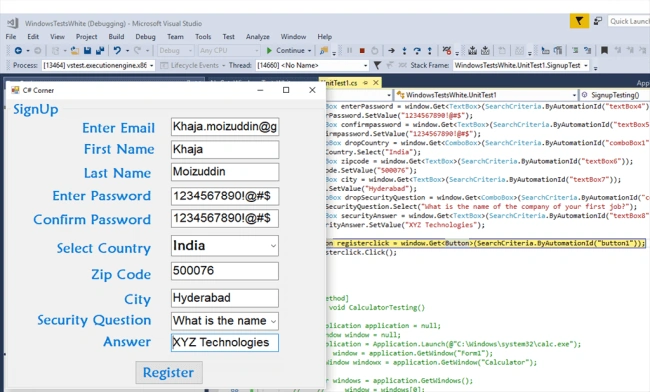
Task: Close the UnitTest1.cs editor tab
Action: pos(376,83)
